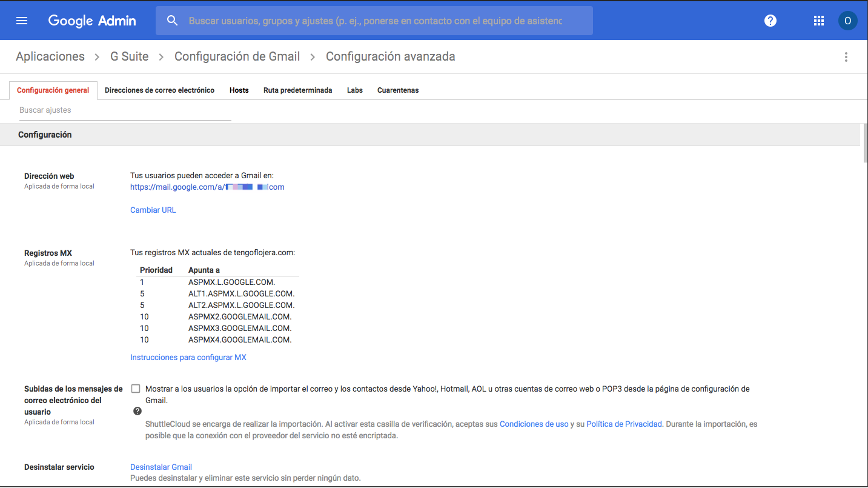Viewport: 868px width, 488px height.
Task: Select ASPMX.L.GOOGLE.COM. record text
Action: 232,282
